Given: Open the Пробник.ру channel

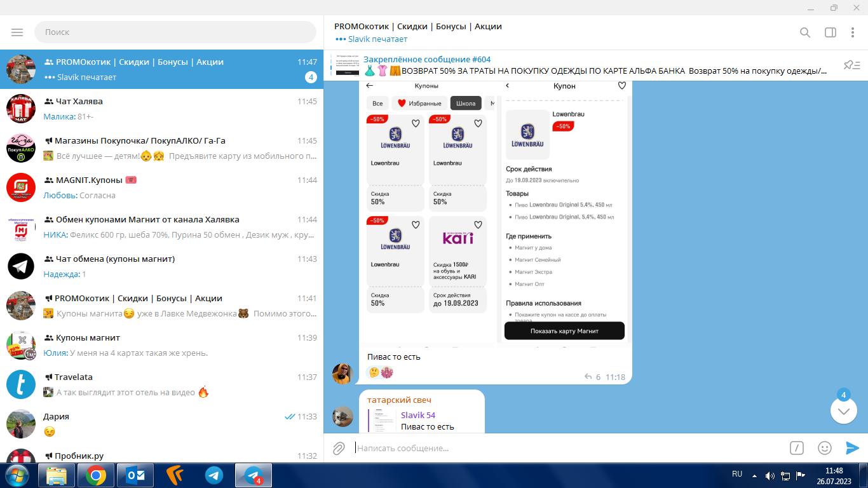Looking at the screenshot, I should (162, 454).
